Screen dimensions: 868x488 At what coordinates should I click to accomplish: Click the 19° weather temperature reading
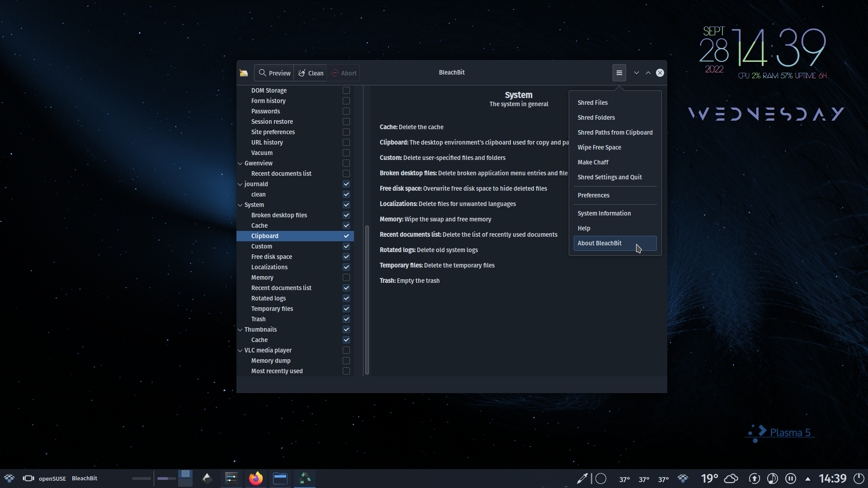tap(709, 479)
